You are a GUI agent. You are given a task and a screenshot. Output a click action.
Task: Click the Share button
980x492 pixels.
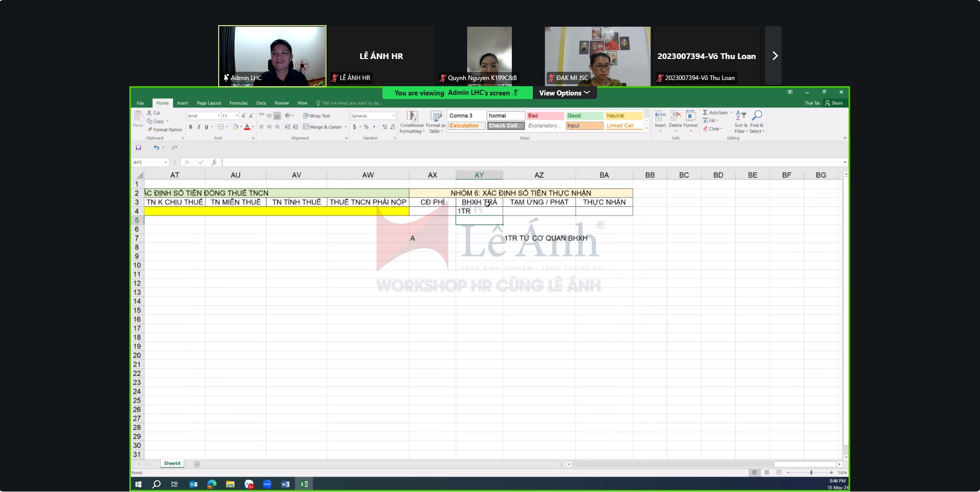(x=834, y=103)
